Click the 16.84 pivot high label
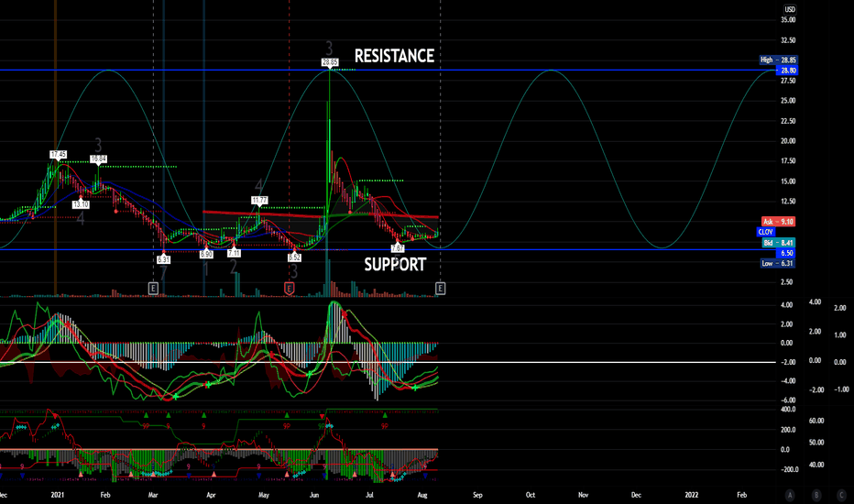Viewport: 854px width, 504px height. (x=98, y=159)
